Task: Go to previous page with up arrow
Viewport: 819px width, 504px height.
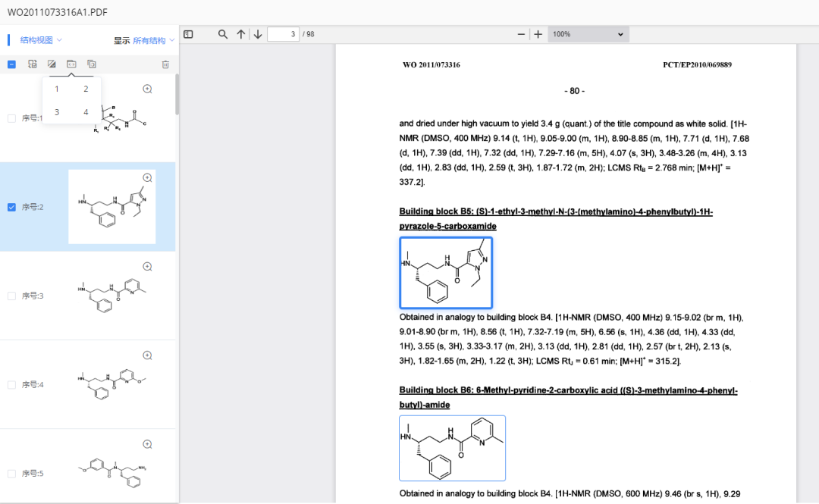Action: 241,34
